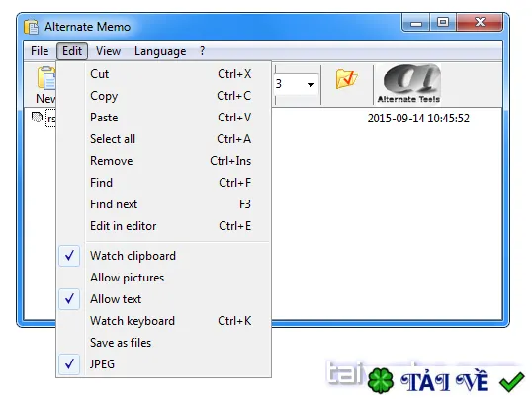The image size is (532, 401).
Task: Choose Paste from the Edit menu
Action: [163, 118]
